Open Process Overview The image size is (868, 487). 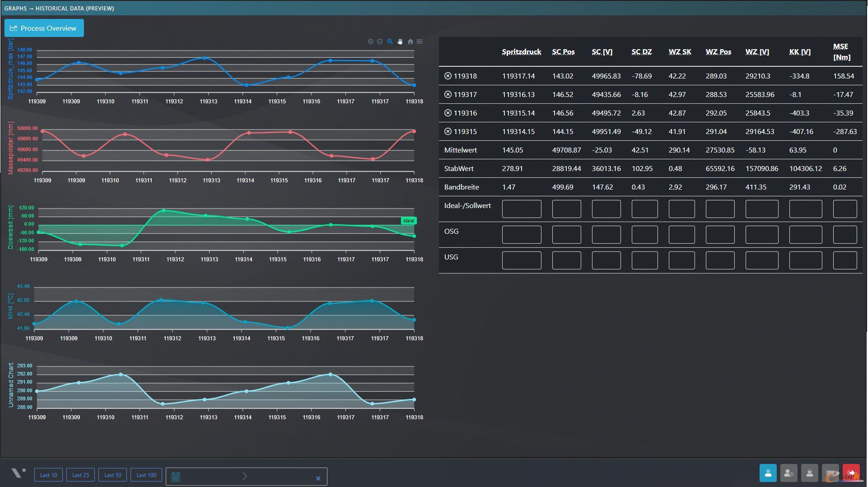[44, 28]
